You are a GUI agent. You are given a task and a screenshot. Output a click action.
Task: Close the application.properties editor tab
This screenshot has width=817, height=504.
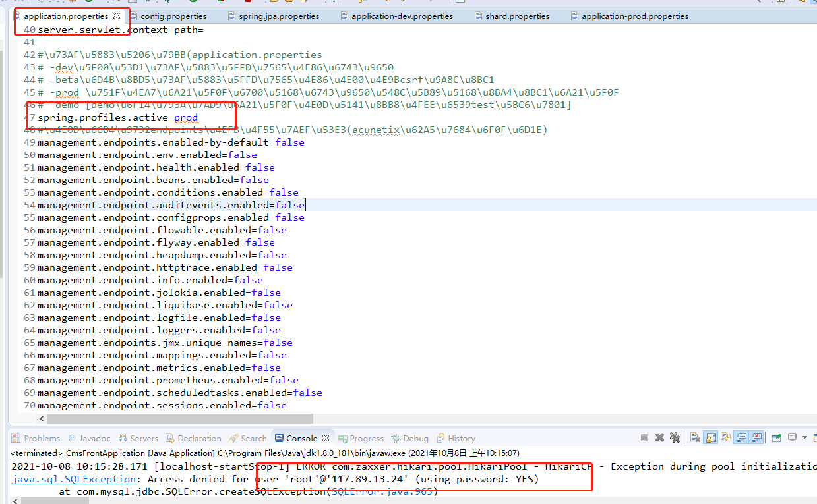click(x=117, y=16)
